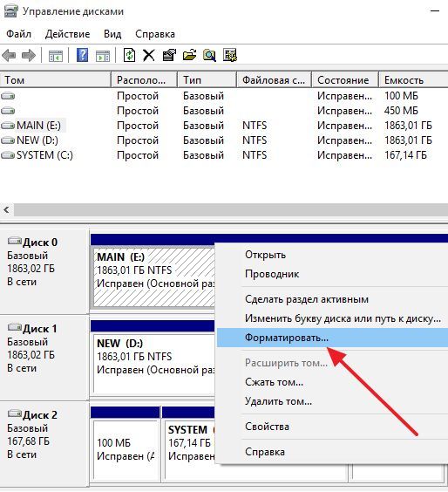Select the SYSTEM (C:) volume row
Viewport: 448px width, 492px height.
pyautogui.click(x=224, y=155)
